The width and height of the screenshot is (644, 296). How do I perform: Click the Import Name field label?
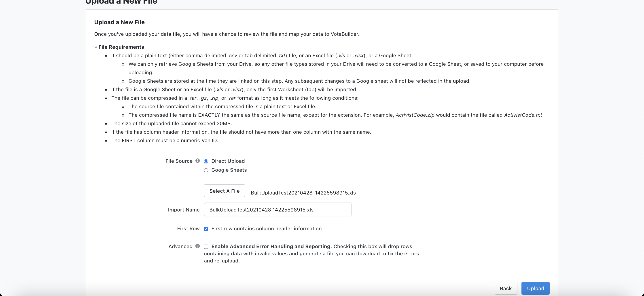(184, 210)
